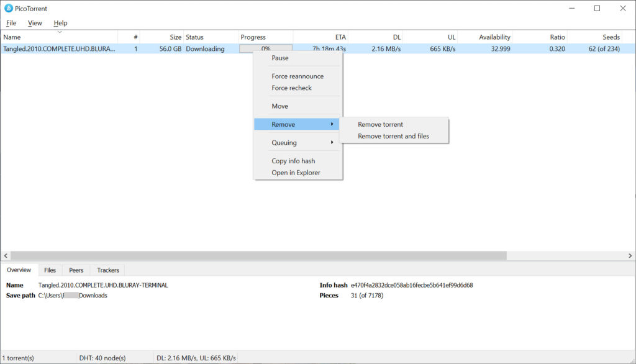Close the PicoTorrent window
Viewport: 636px width, 364px height.
[622, 8]
